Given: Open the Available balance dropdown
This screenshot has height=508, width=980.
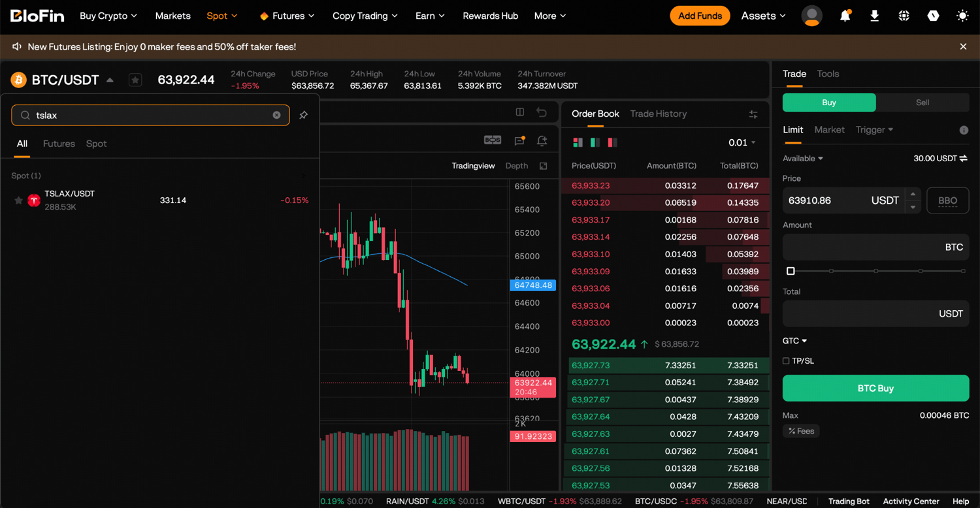Looking at the screenshot, I should [803, 159].
